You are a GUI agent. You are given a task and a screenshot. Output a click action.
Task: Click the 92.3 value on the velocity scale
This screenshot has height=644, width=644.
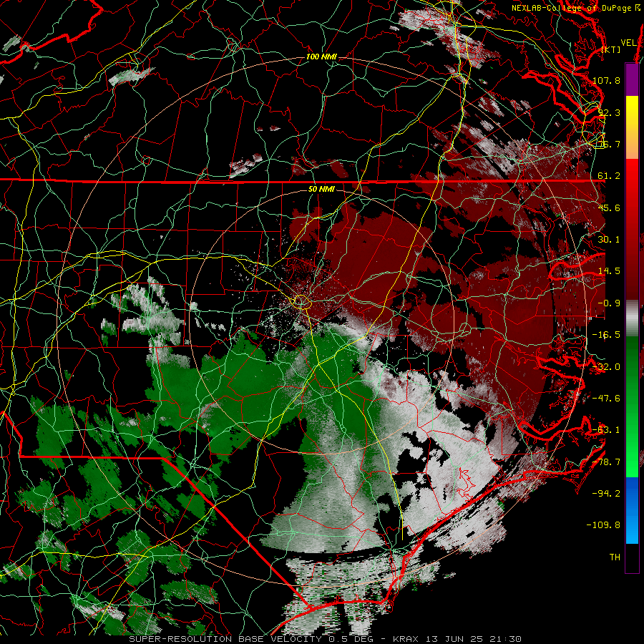(x=609, y=112)
